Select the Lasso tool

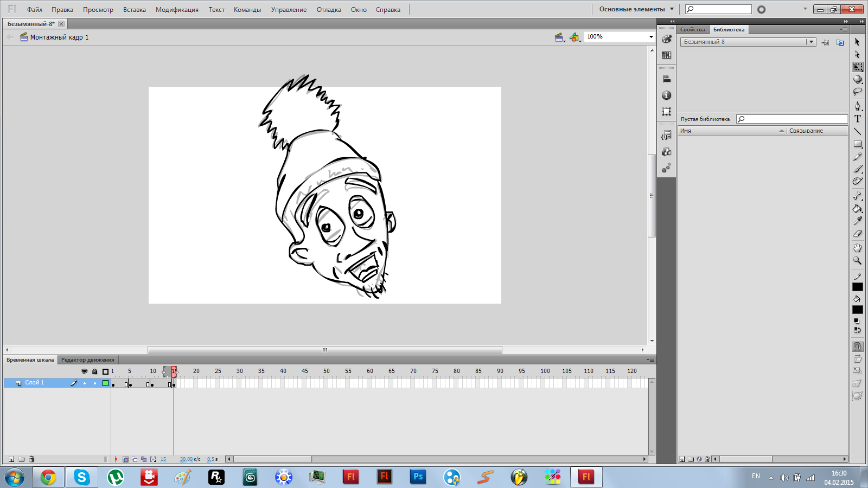coord(857,92)
